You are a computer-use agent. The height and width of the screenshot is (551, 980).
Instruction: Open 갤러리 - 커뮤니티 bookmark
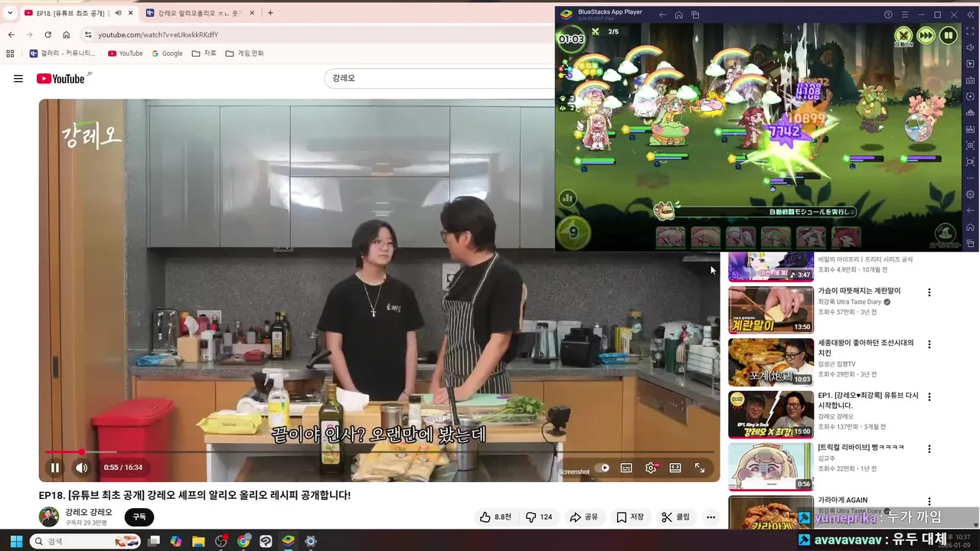pos(63,54)
